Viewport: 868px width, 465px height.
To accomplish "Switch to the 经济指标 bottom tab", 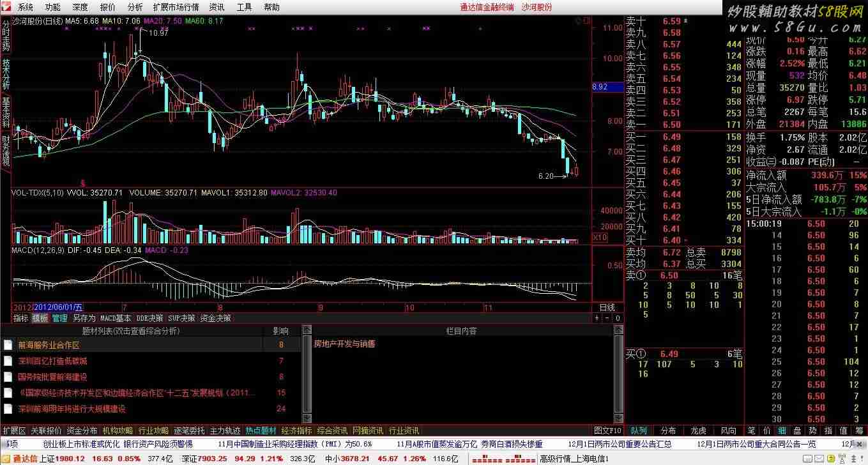I will [296, 431].
